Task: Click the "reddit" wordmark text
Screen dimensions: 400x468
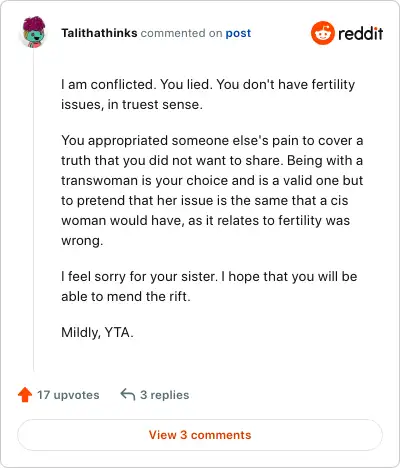Action: 360,33
